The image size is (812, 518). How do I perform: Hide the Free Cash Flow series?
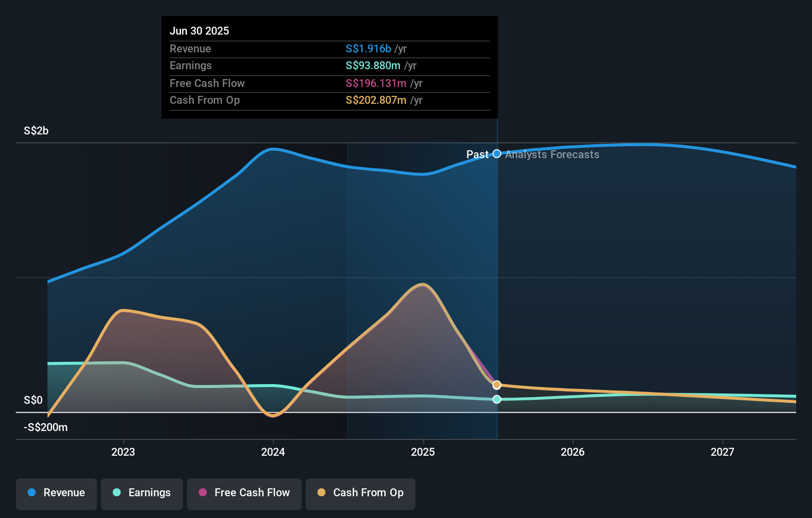pos(244,494)
